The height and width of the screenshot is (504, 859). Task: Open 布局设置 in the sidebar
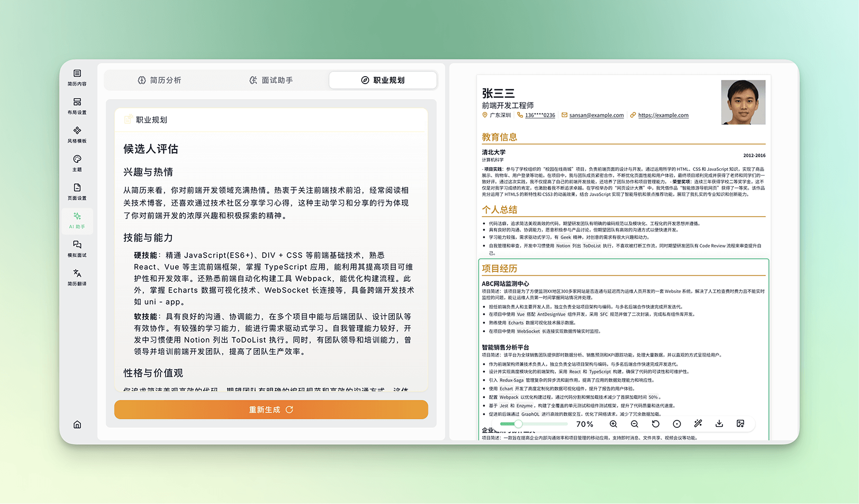tap(77, 106)
